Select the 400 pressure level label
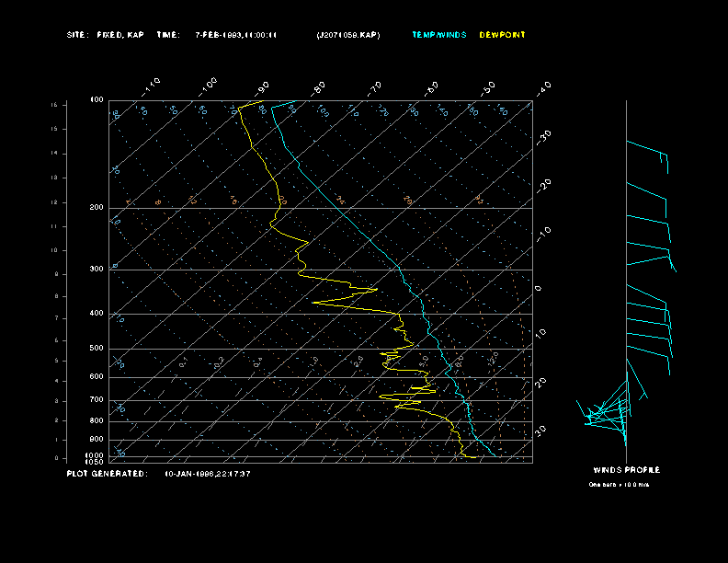 [97, 314]
